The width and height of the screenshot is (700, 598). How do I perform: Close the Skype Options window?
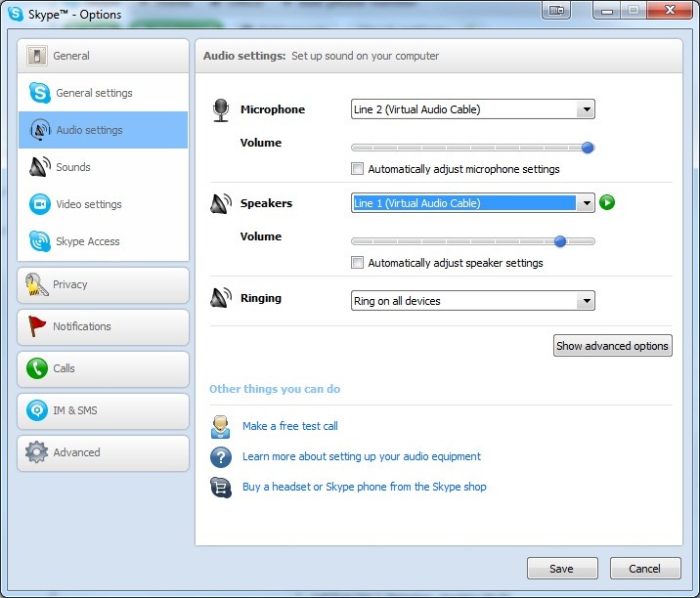[x=669, y=10]
